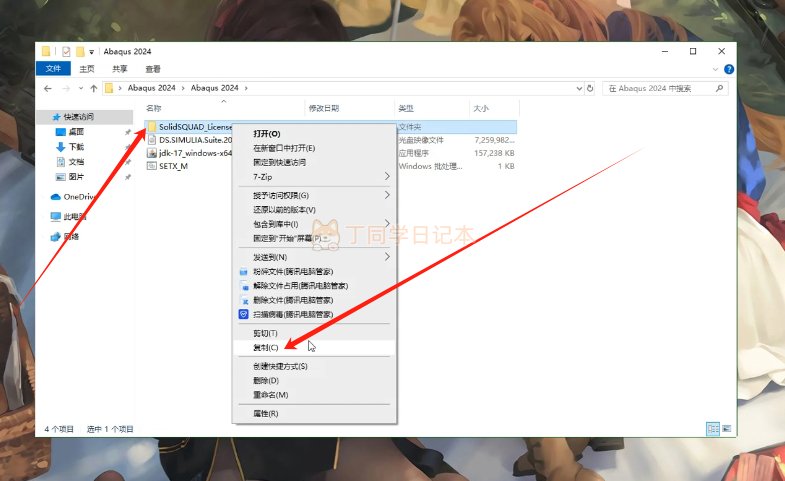Refresh the current folder view
Image resolution: width=785 pixels, height=481 pixels.
click(590, 88)
